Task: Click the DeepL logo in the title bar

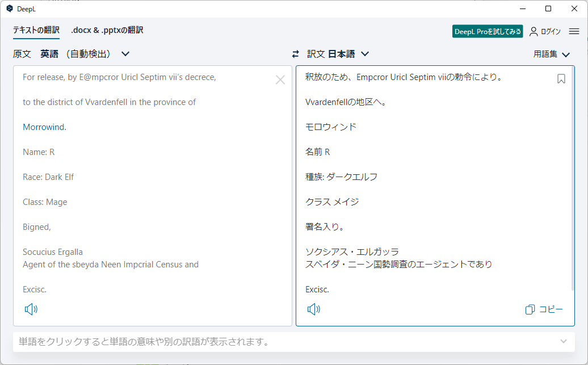Action: 8,9
